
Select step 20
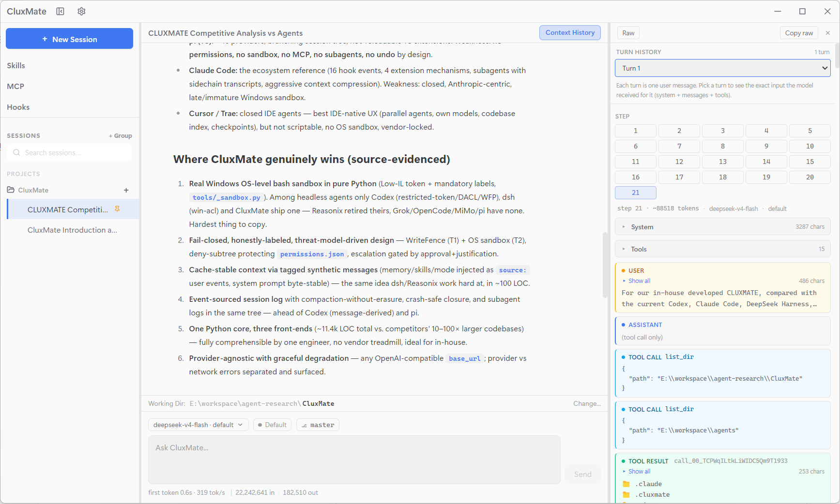(810, 177)
